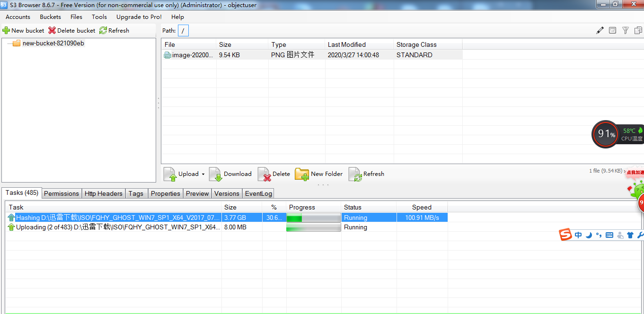The width and height of the screenshot is (644, 314).
Task: Toggle the punctuation mode icon in IME bar
Action: (x=599, y=235)
